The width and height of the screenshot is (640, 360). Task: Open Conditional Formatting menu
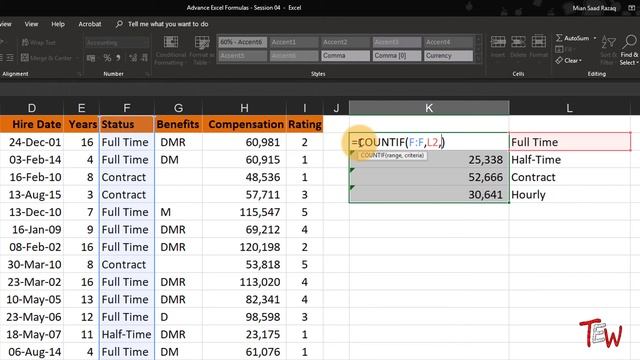(171, 50)
